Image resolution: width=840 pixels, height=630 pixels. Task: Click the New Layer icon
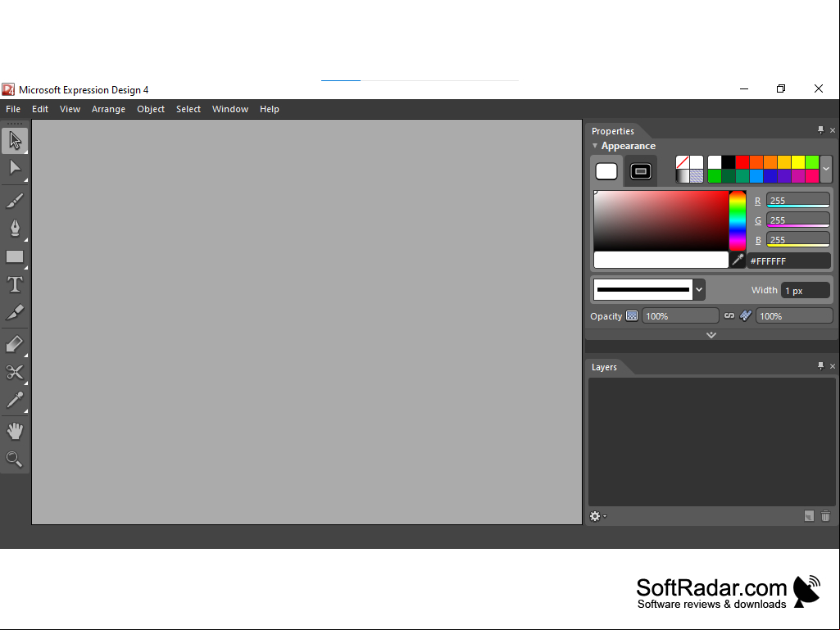point(809,516)
